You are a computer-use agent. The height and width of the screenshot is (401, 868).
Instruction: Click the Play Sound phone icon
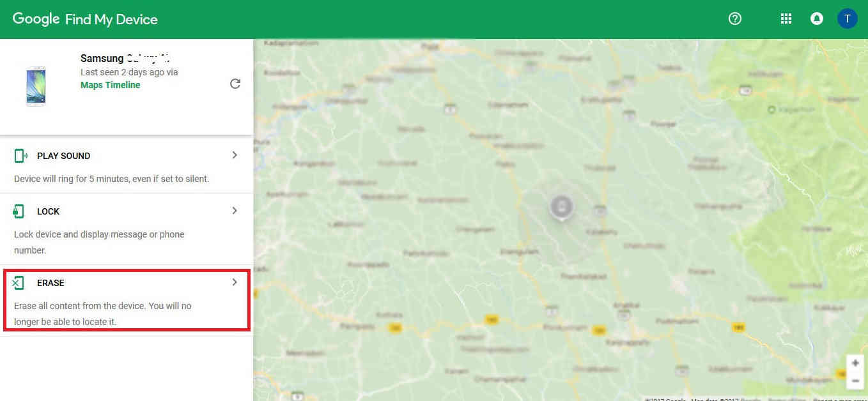[x=20, y=156]
